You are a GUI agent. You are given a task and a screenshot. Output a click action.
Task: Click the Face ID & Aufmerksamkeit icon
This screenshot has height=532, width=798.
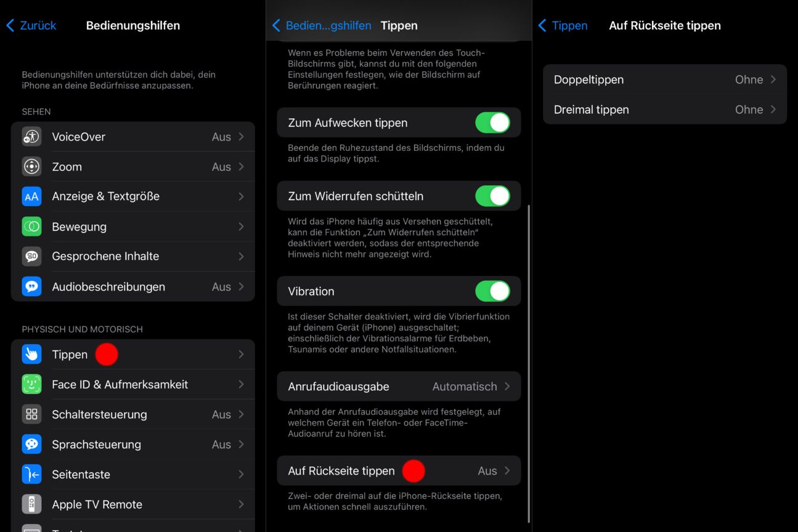[x=31, y=384]
